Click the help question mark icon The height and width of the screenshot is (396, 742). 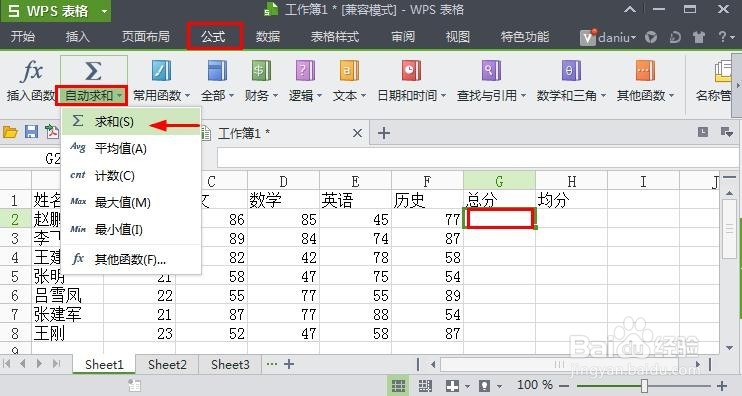click(x=722, y=37)
